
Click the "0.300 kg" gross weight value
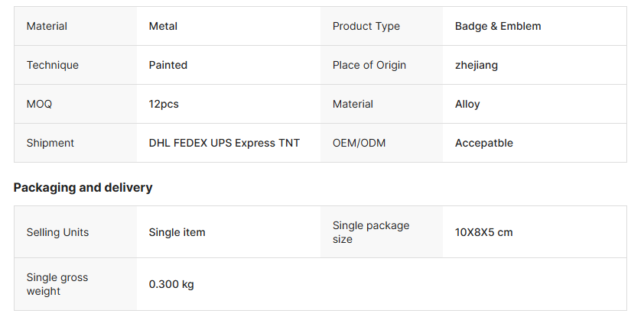(171, 284)
